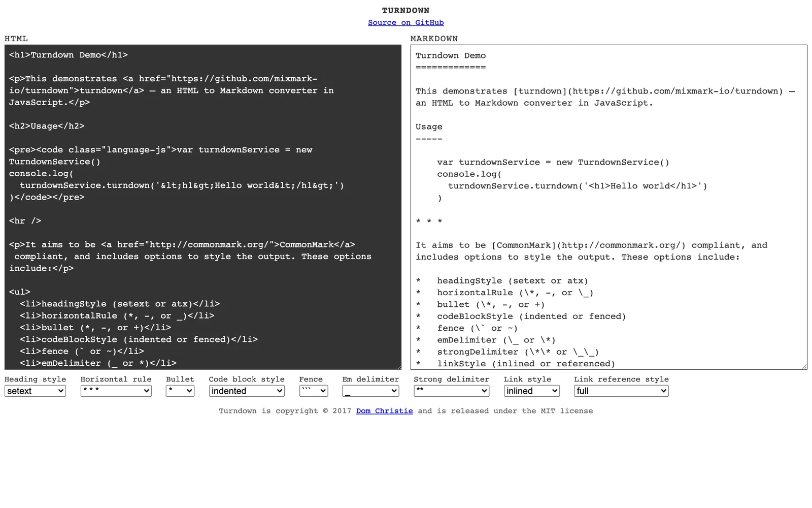Image resolution: width=812 pixels, height=508 pixels.
Task: Open the Fence dropdown
Action: coord(314,391)
